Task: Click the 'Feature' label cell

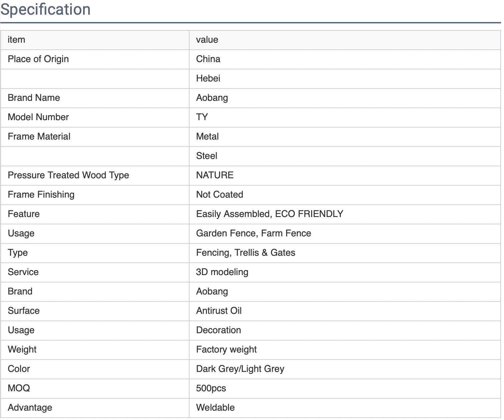Action: [95, 214]
